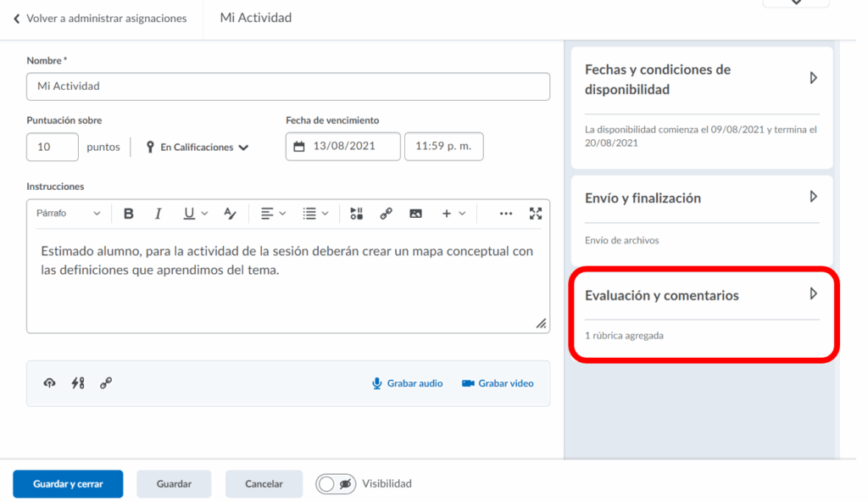Open the due date picker field
This screenshot has width=868, height=502.
point(342,147)
